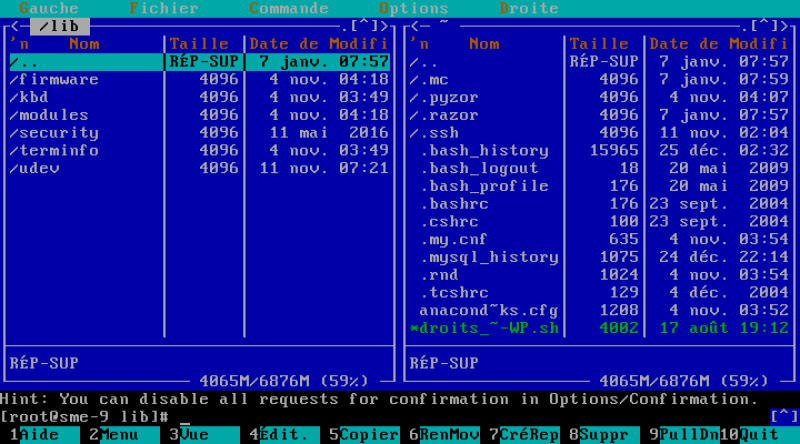Select the .bash_logout file
Image resolution: width=800 pixels, height=444 pixels.
(x=599, y=168)
